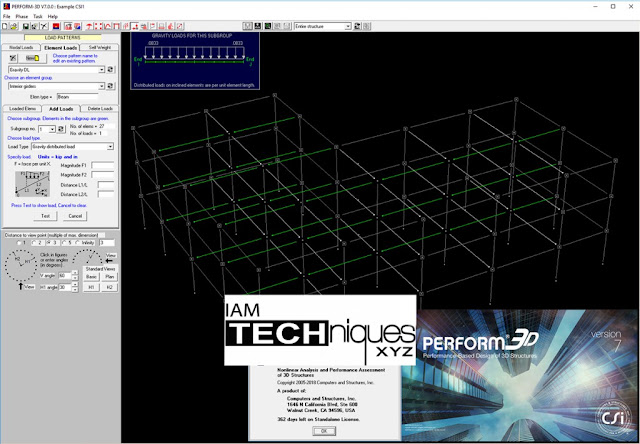
Task: Click the delete-pattern icon left of New button
Action: point(13,58)
